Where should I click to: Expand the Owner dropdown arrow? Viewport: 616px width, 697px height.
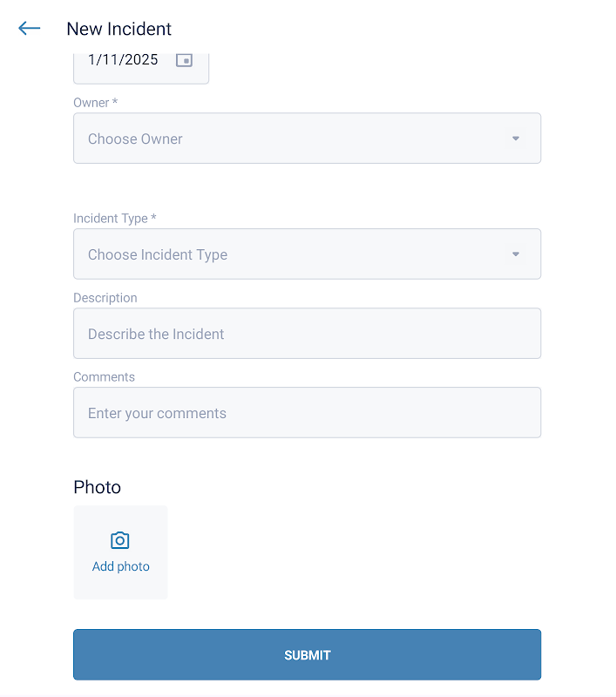pyautogui.click(x=516, y=139)
